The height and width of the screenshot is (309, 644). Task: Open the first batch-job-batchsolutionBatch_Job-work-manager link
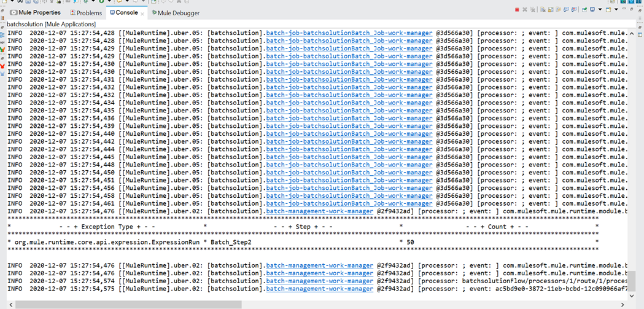(x=349, y=33)
